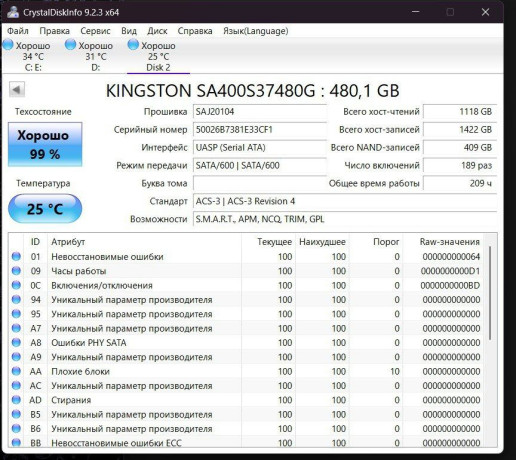Screen dimensions: 516x460
Task: Click the previous disk arrow button
Action: coord(17,89)
